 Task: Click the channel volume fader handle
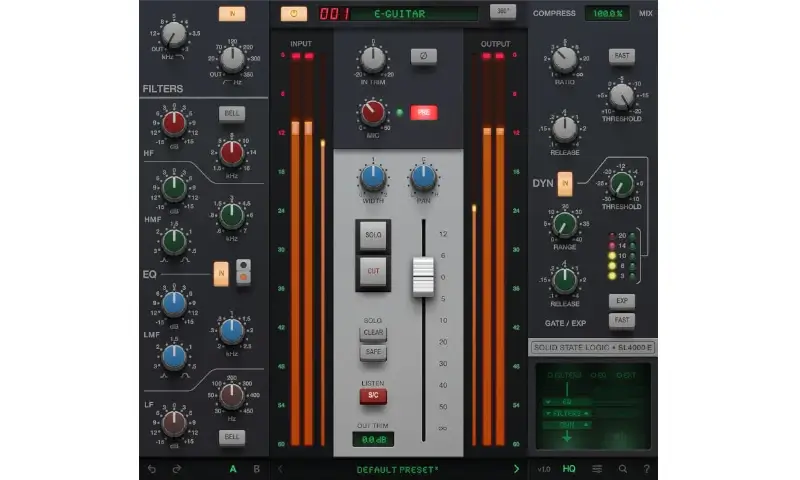click(x=424, y=276)
